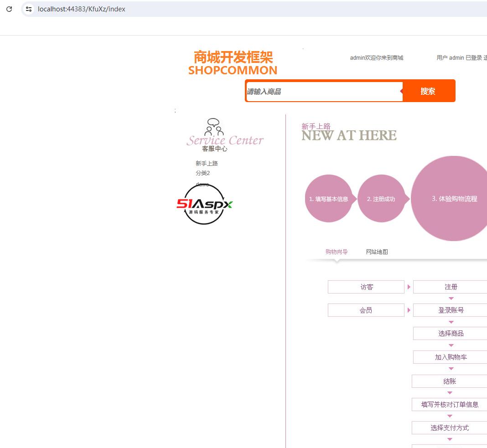Screen dimensions: 487x448
Task: Click the 51Aspx logo image
Action: click(x=204, y=204)
